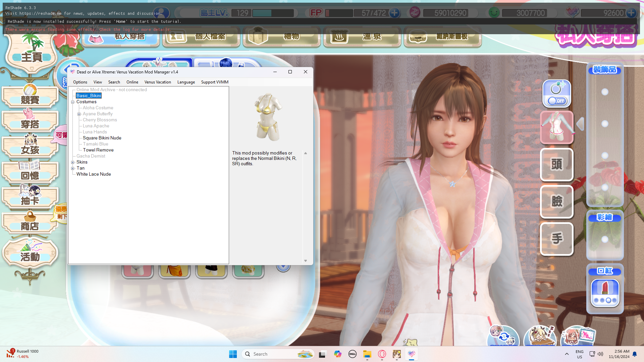Select Square Bikini Nude entry
The height and width of the screenshot is (362, 644).
pyautogui.click(x=102, y=138)
